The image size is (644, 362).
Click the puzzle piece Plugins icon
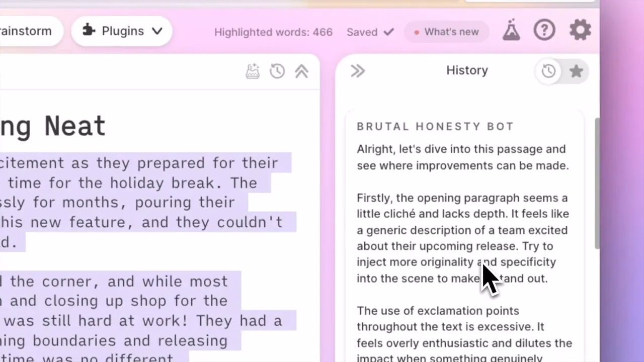click(89, 31)
